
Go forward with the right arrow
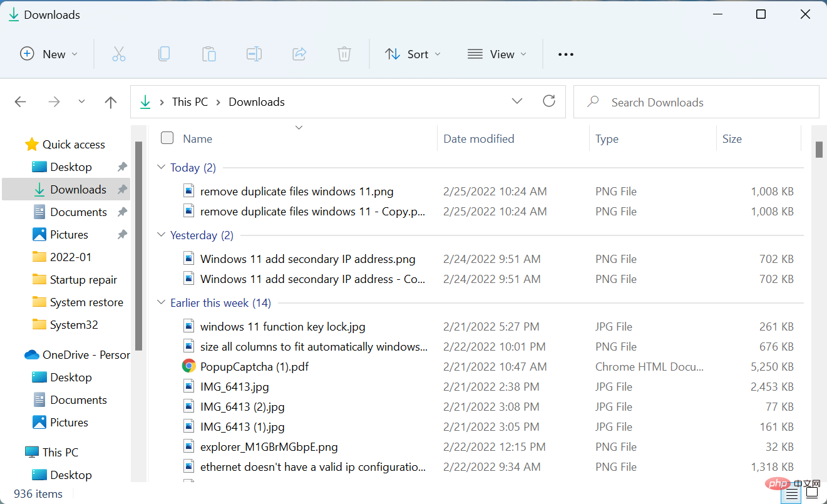(54, 102)
